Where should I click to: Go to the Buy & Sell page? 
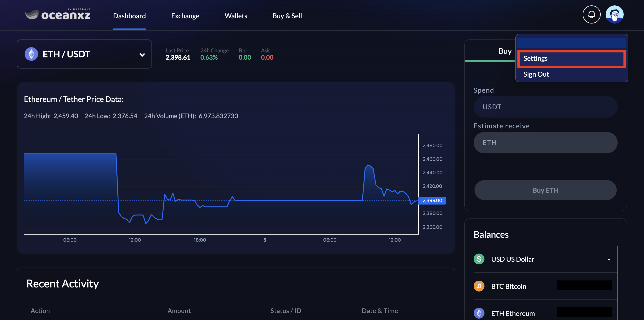(x=287, y=16)
